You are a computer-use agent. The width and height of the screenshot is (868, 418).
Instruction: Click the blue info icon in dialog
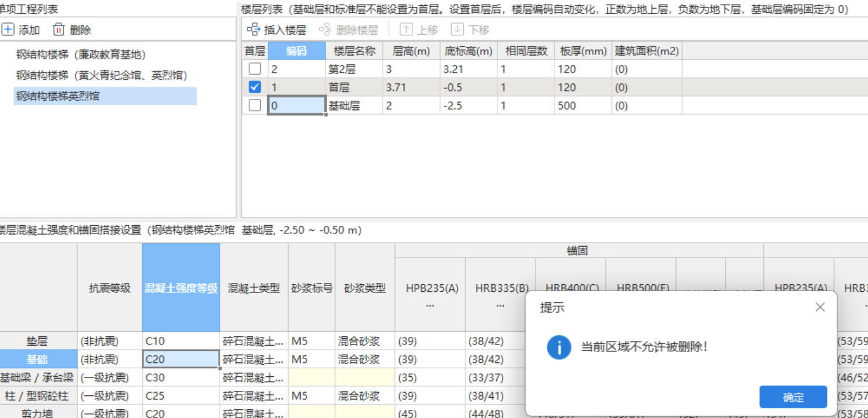[559, 347]
